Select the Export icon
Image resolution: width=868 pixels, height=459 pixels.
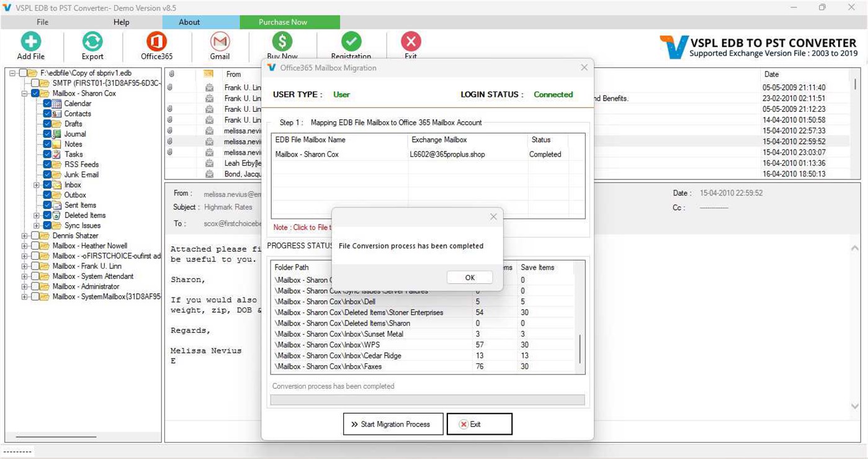point(92,43)
